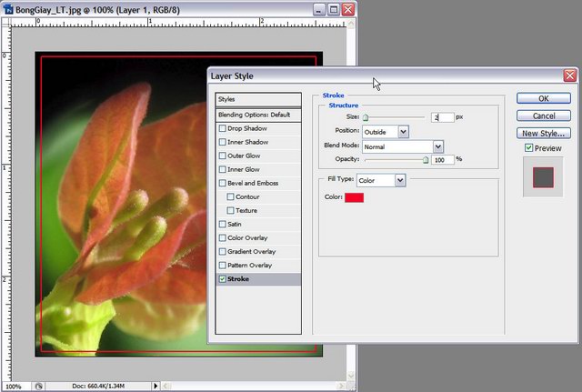The width and height of the screenshot is (582, 392).
Task: Click the status bar preview icon beside 100%
Action: click(38, 387)
